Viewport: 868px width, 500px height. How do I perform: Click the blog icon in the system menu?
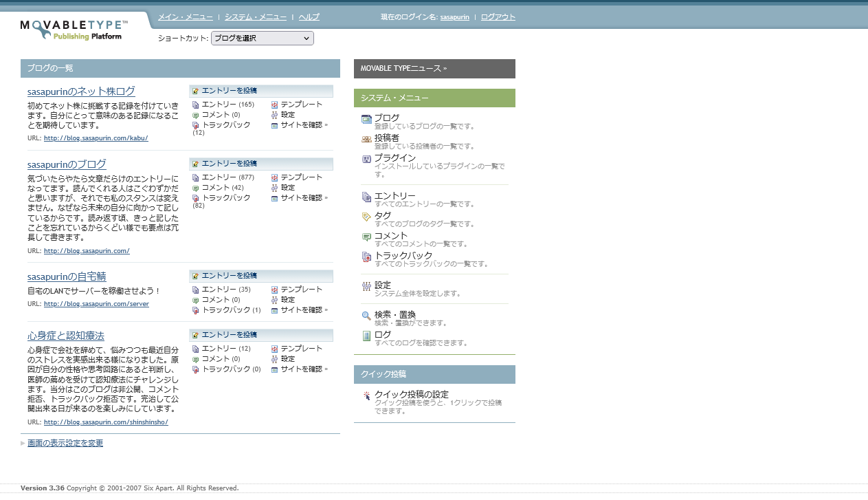[366, 120]
